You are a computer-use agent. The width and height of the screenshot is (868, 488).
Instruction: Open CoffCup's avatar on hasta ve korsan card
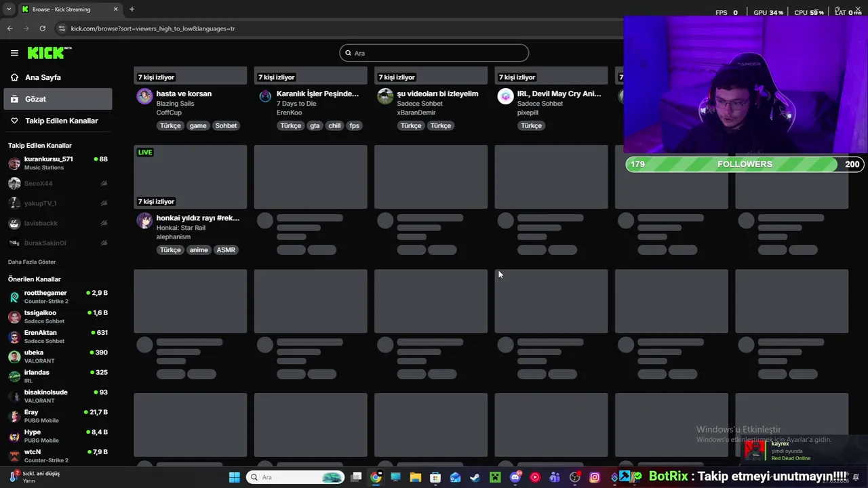144,96
